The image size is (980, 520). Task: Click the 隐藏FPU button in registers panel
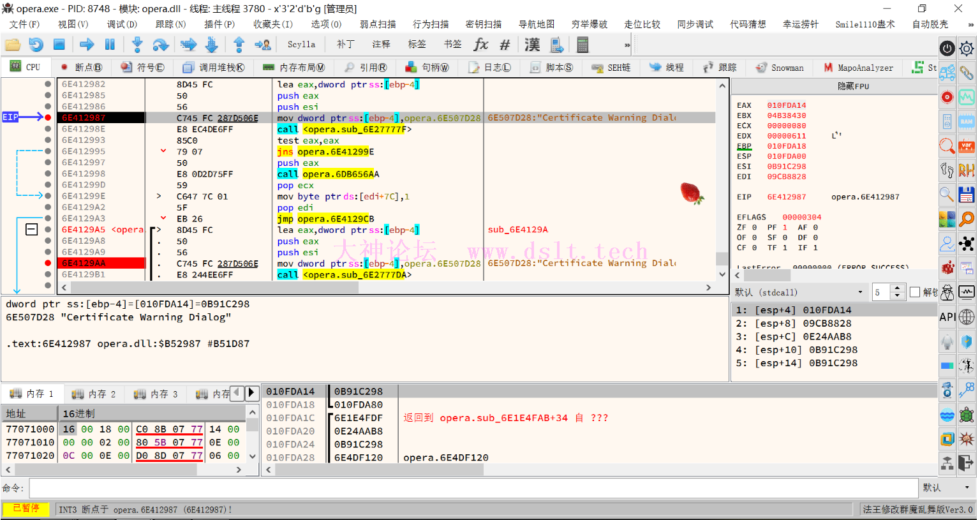[853, 86]
